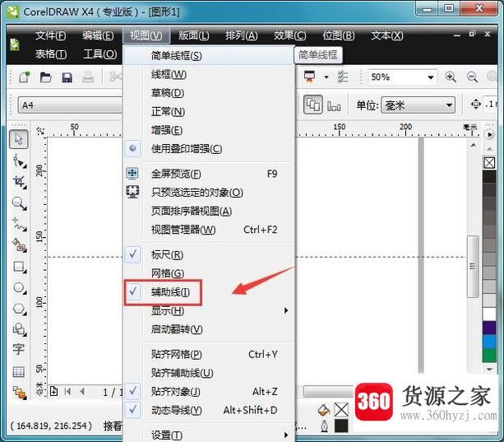Choose 简单线框(S) view mode
Viewport: 504px width, 442px height.
click(x=209, y=56)
